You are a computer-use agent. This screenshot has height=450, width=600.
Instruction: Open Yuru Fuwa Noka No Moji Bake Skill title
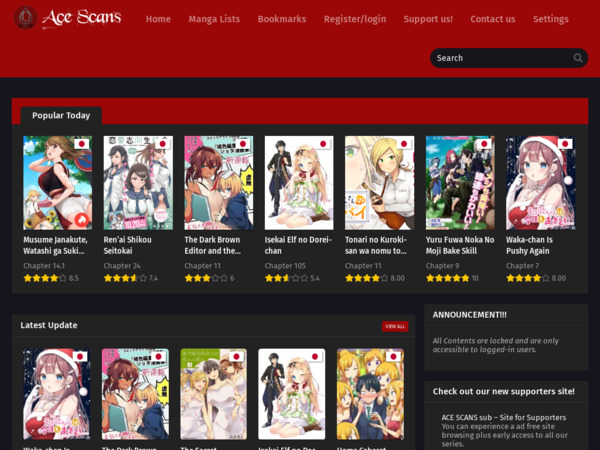tap(460, 245)
